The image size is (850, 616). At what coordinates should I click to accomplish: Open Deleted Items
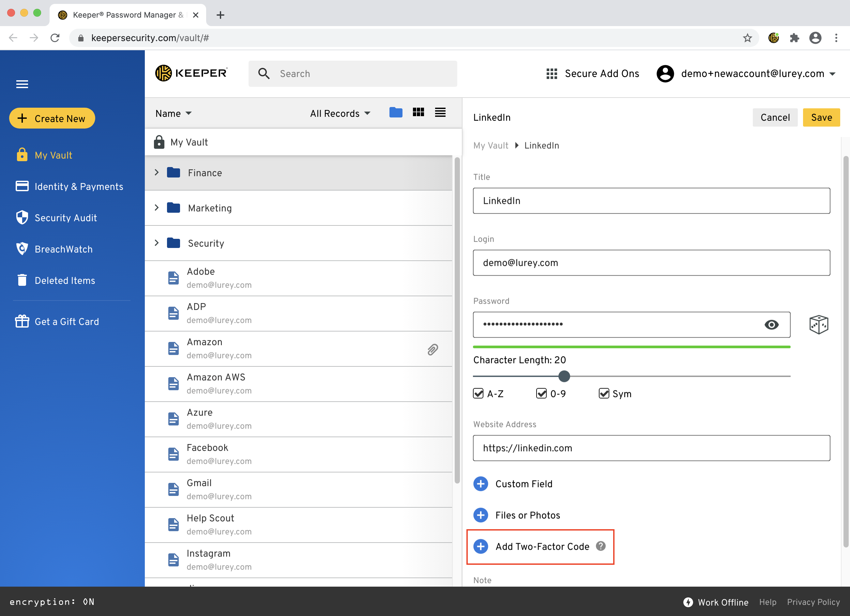(55, 280)
